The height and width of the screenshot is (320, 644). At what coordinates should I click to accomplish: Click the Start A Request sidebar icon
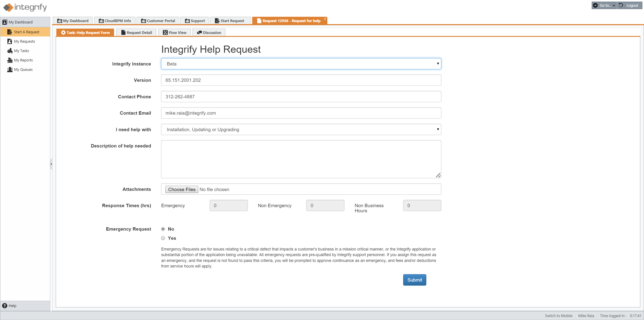pos(10,32)
